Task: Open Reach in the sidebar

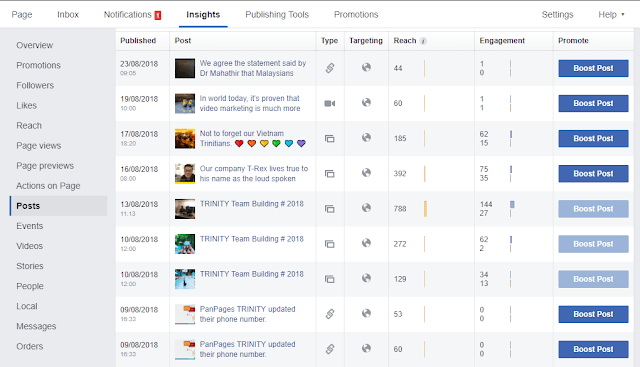Action: (x=29, y=125)
